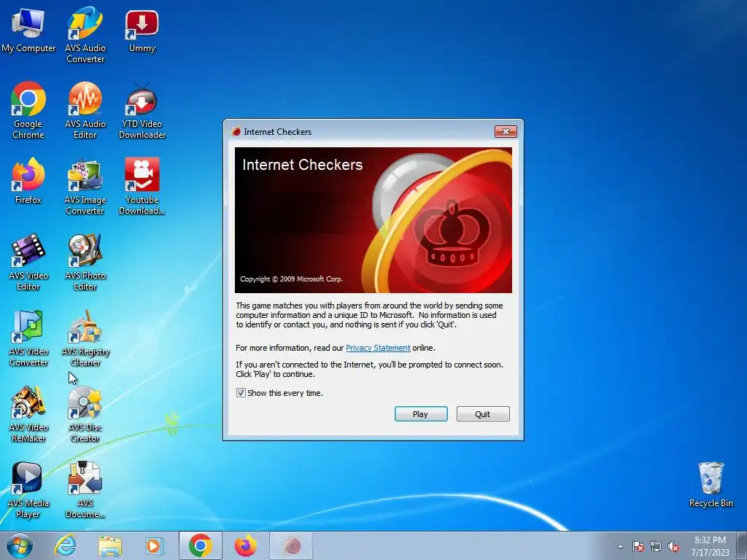Open Google Chrome desktop shortcut

(28, 111)
